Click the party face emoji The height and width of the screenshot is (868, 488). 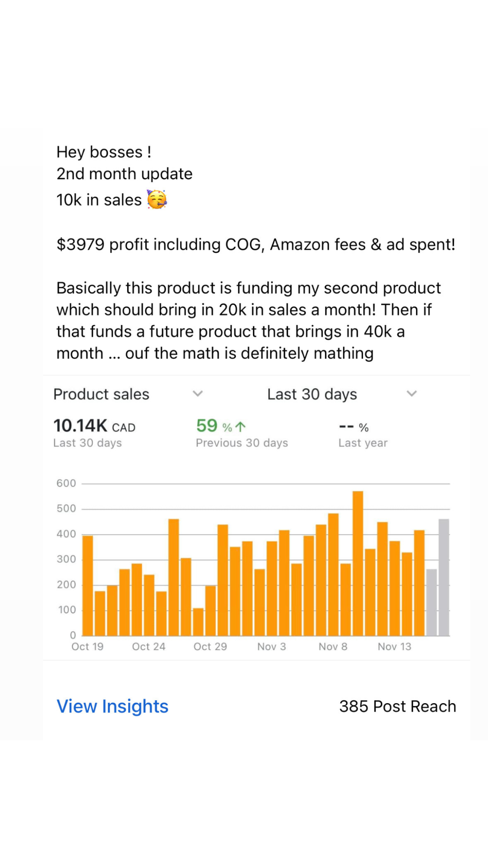[x=157, y=199]
